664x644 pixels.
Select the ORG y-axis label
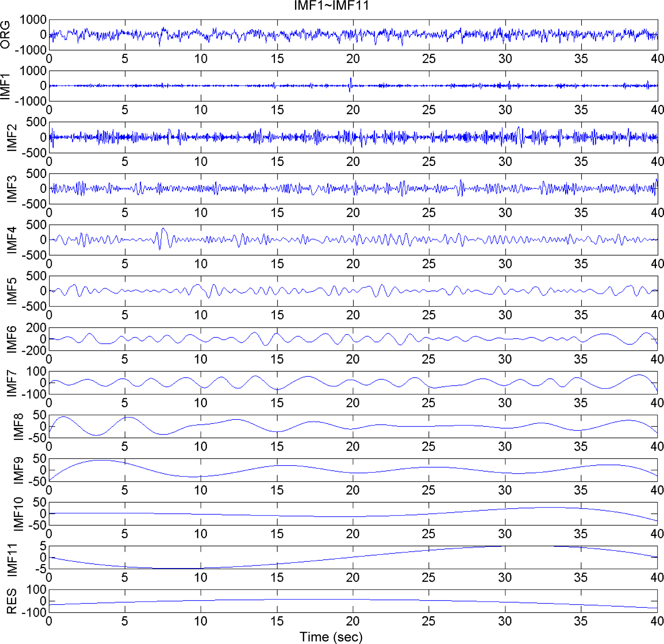(x=6, y=35)
